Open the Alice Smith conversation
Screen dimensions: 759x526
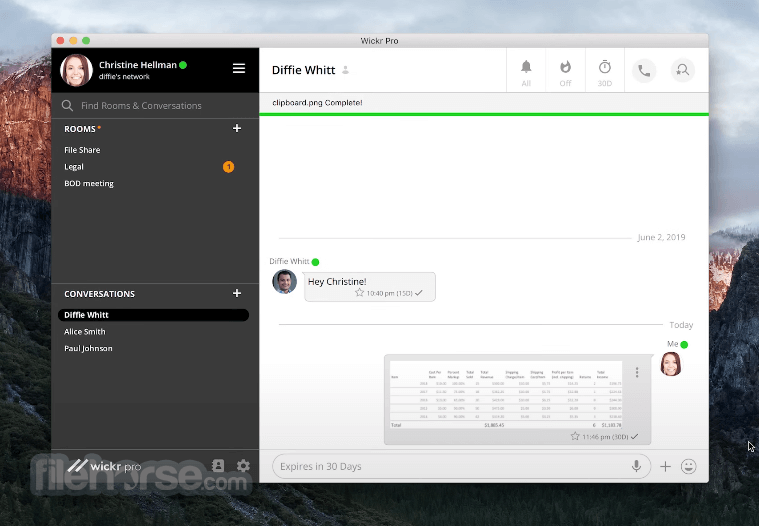pos(85,331)
